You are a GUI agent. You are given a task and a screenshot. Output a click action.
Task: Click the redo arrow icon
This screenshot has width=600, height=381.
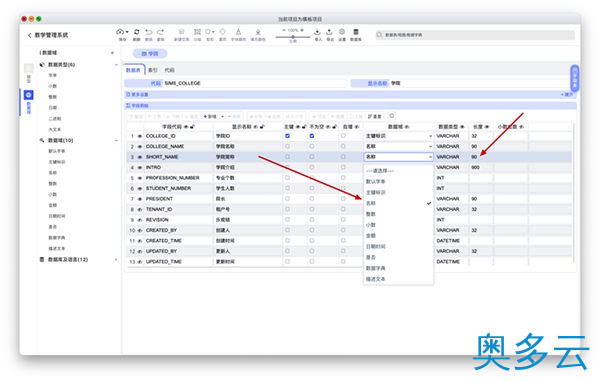161,32
